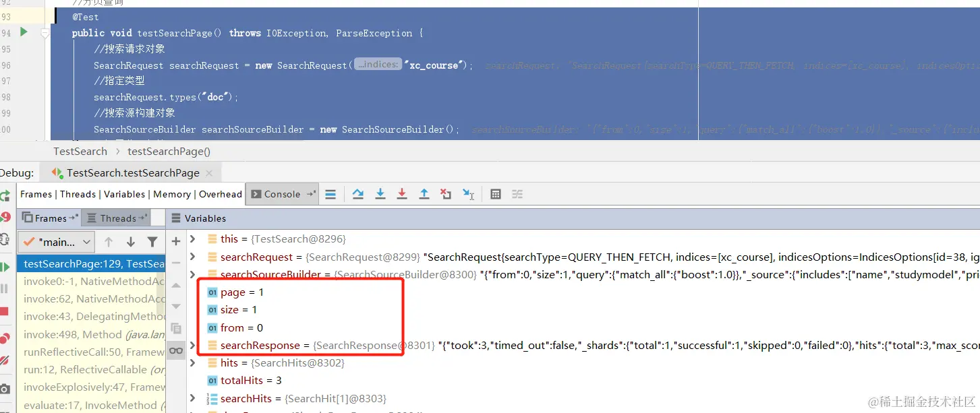Click the Get Thread Dump camera icon
Image resolution: width=980 pixels, height=413 pixels.
pos(5,389)
